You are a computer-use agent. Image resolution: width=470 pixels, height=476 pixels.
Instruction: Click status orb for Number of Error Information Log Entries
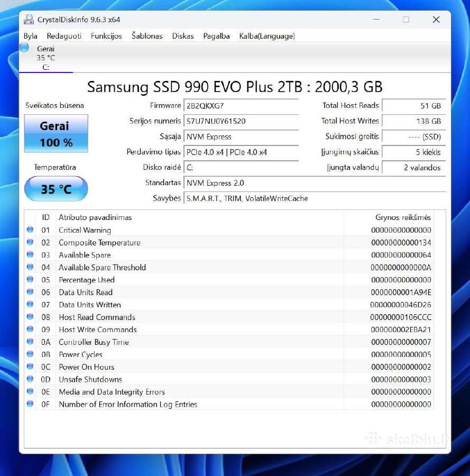(30, 404)
